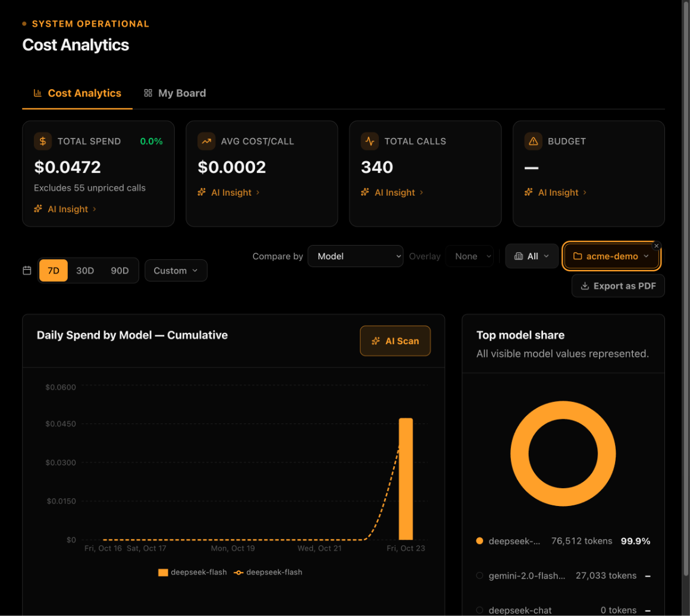Click the bar chart icon on Cost Analytics tab

(x=37, y=93)
